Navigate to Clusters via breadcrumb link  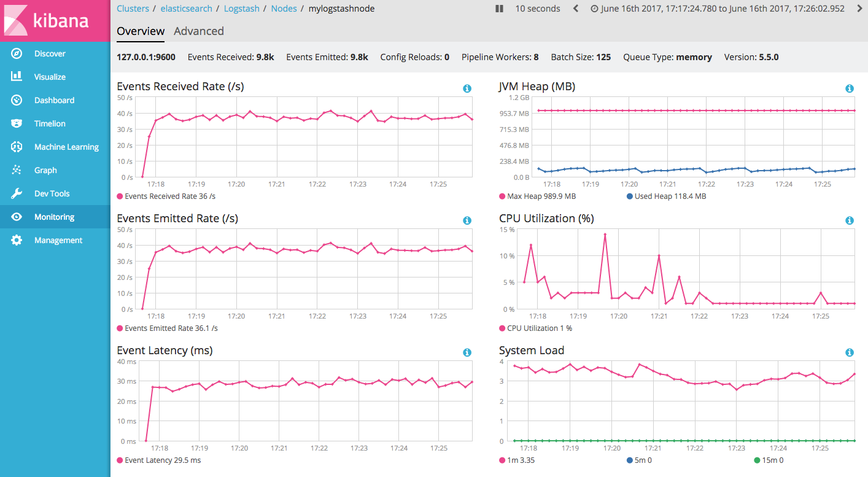133,8
